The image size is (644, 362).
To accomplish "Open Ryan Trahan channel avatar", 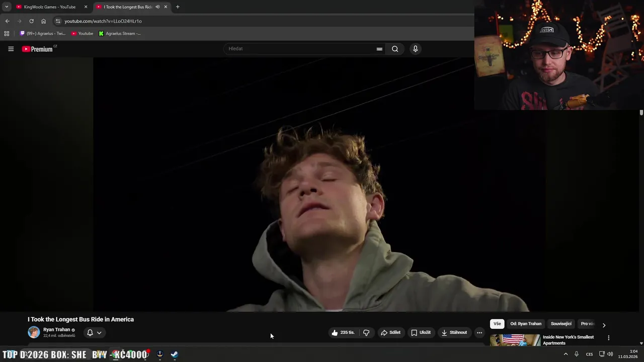I will pos(34,332).
